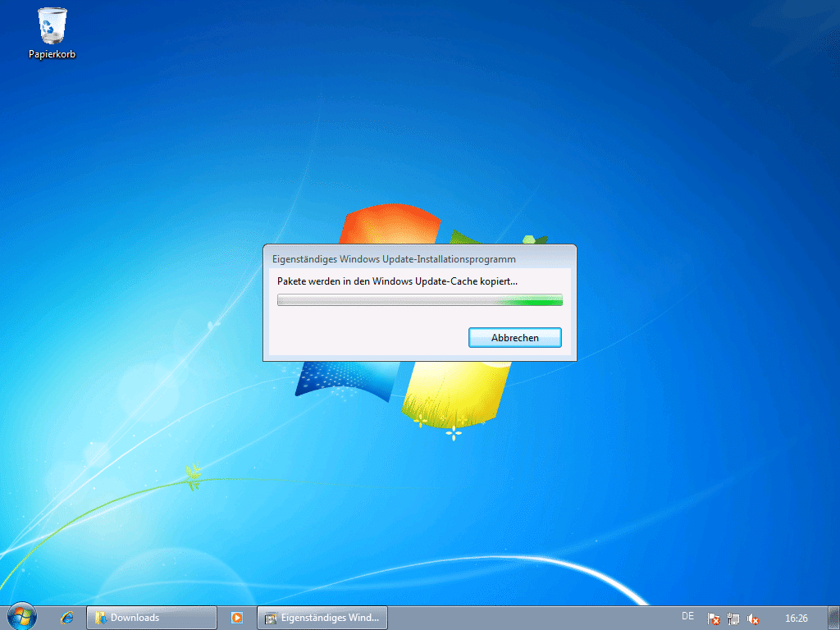
Task: Click the network status tray icon
Action: pyautogui.click(x=733, y=619)
